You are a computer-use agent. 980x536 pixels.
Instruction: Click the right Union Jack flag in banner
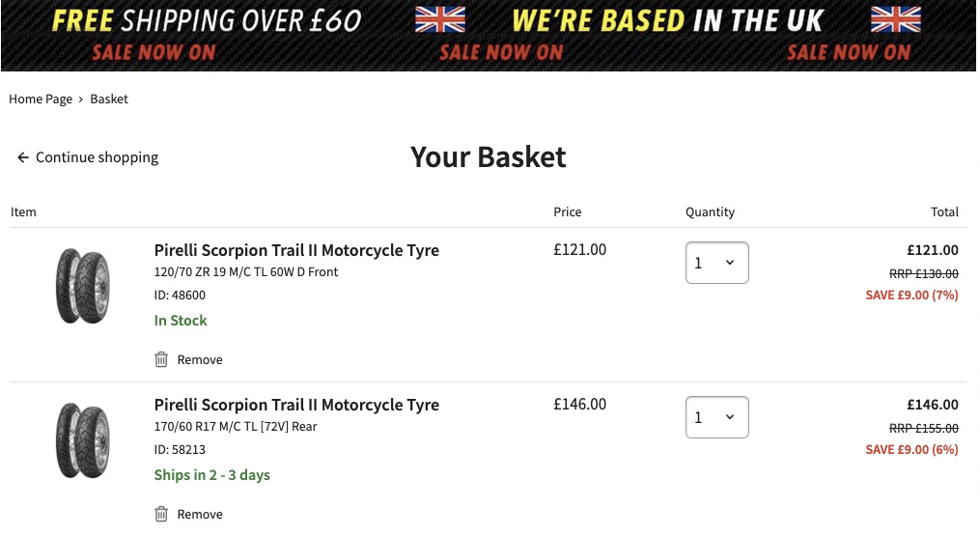pos(896,19)
